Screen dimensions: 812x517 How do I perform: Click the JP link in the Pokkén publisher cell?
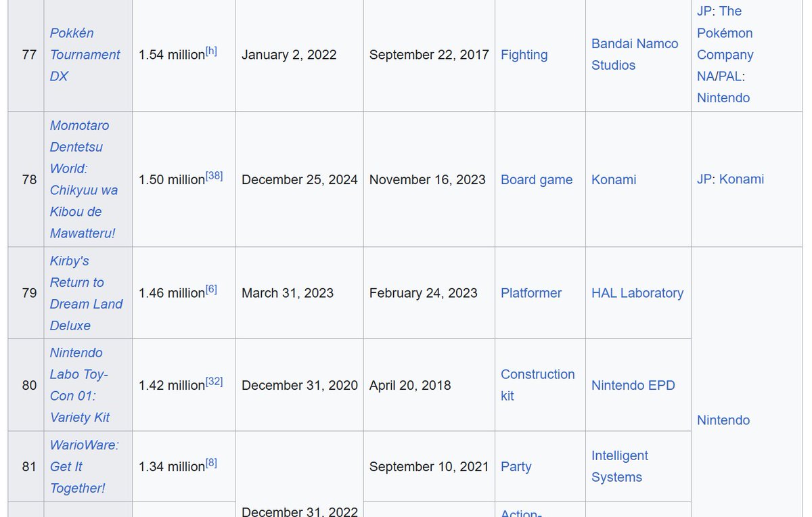704,12
